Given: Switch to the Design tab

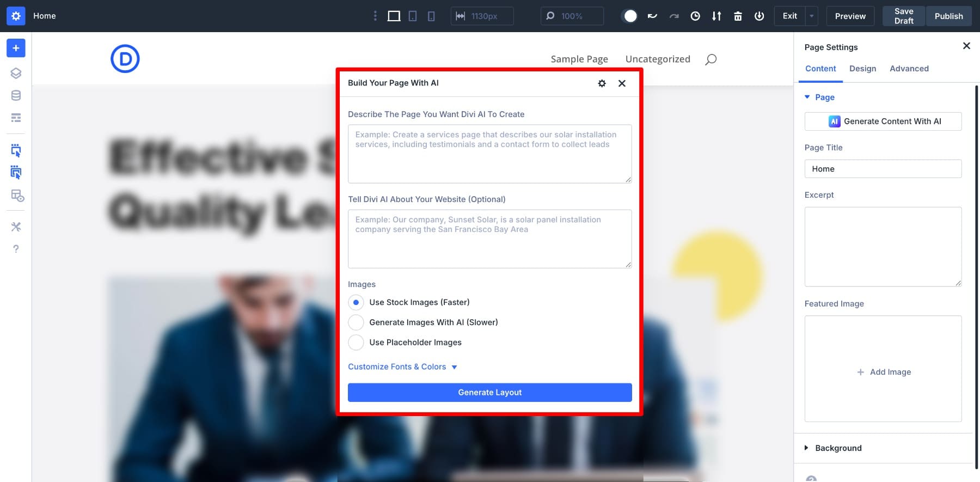Looking at the screenshot, I should point(862,69).
